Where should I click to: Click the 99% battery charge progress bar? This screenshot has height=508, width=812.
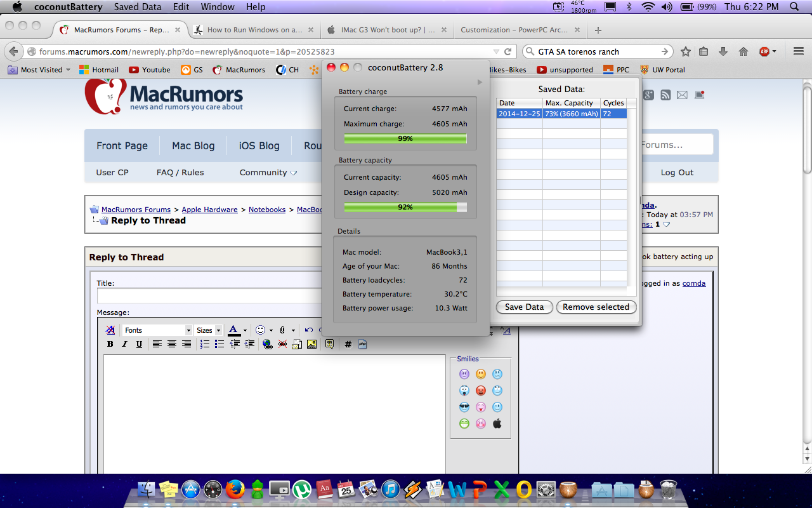[x=405, y=138]
